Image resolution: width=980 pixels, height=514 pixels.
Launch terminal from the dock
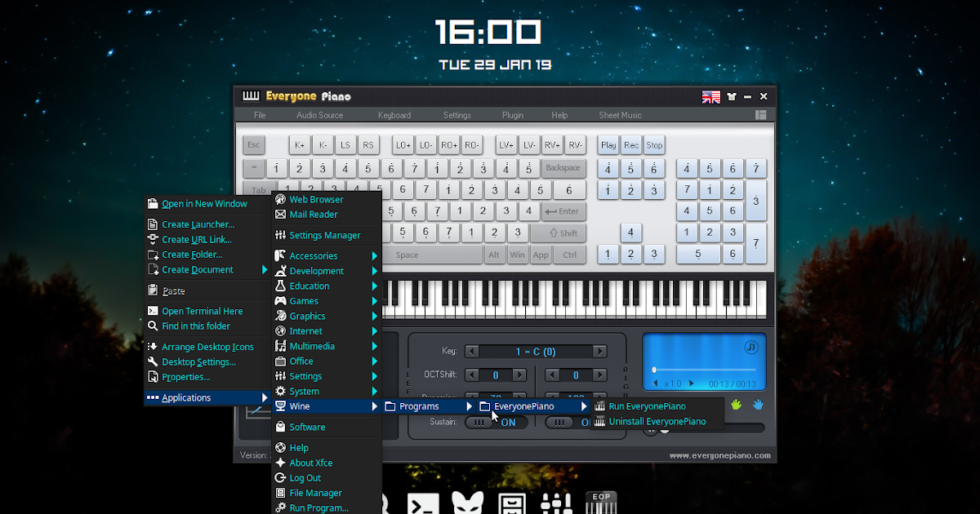(424, 503)
